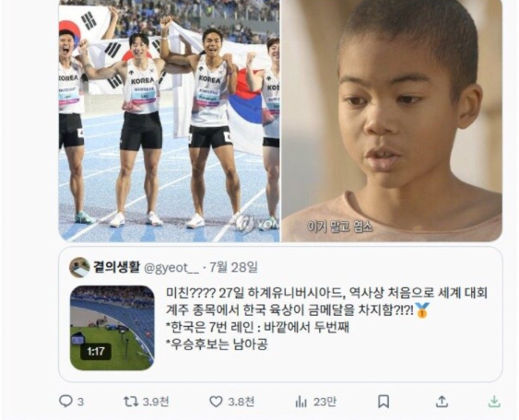Open view analytics bar chart icon
Screen dimensions: 519x420
[x=301, y=402]
